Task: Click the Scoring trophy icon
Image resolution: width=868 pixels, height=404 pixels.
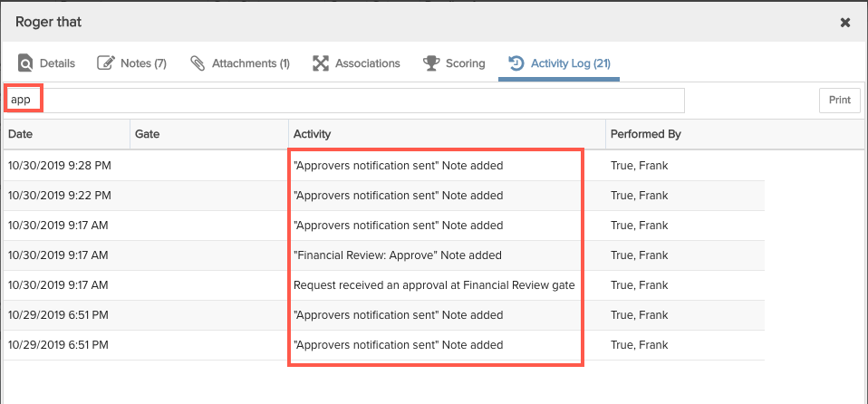Action: coord(431,63)
